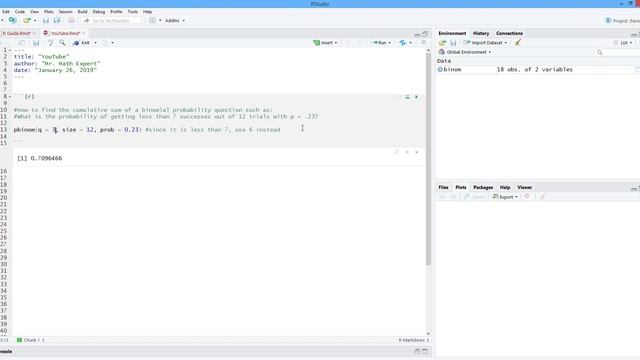Switch to the Connections tab
640x360 pixels.
point(509,33)
